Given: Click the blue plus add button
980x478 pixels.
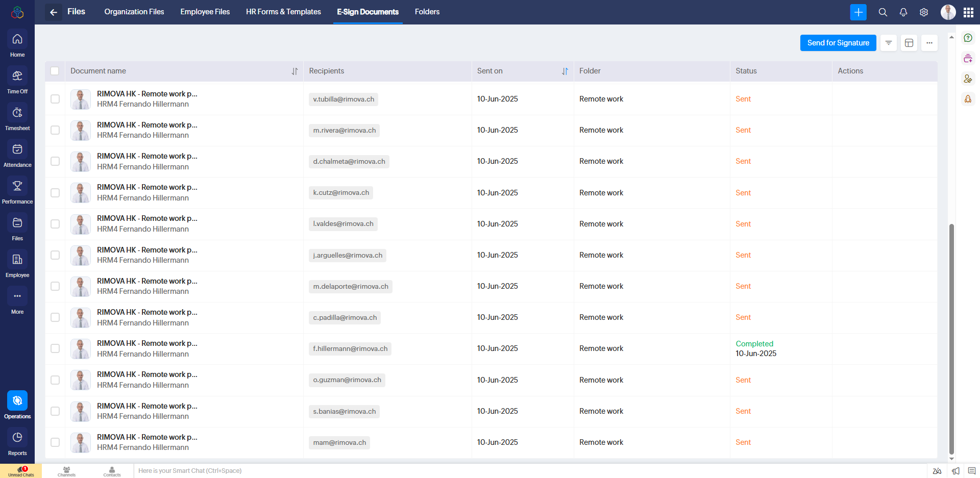Looking at the screenshot, I should click(858, 12).
